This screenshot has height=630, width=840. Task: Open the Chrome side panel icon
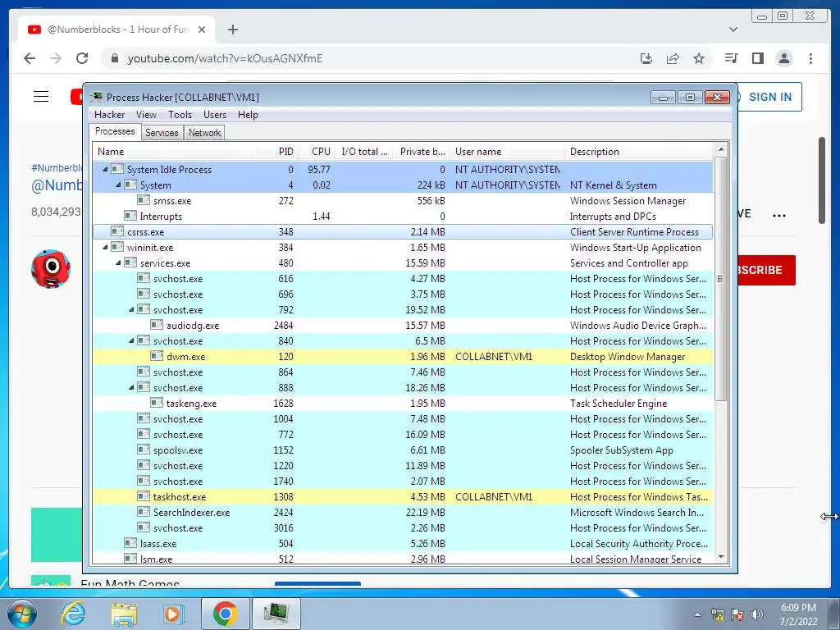tap(757, 58)
